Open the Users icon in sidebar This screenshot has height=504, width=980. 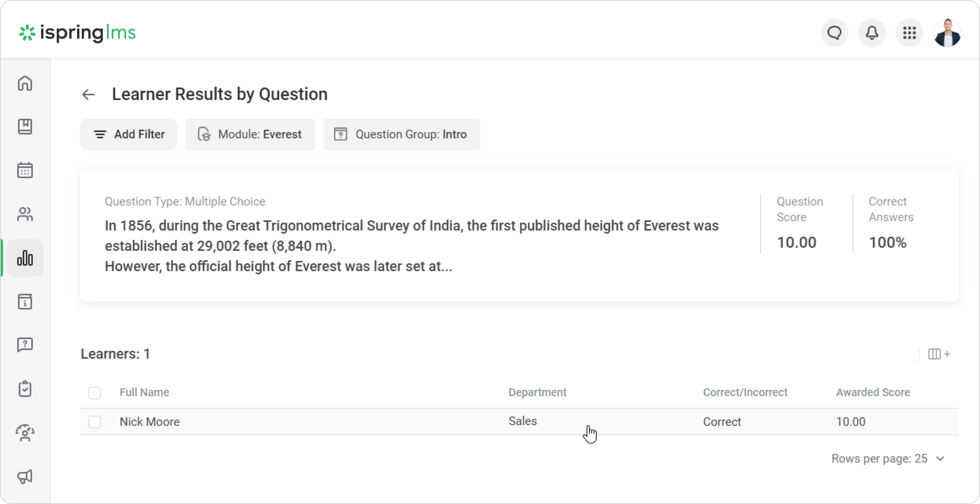(x=25, y=214)
